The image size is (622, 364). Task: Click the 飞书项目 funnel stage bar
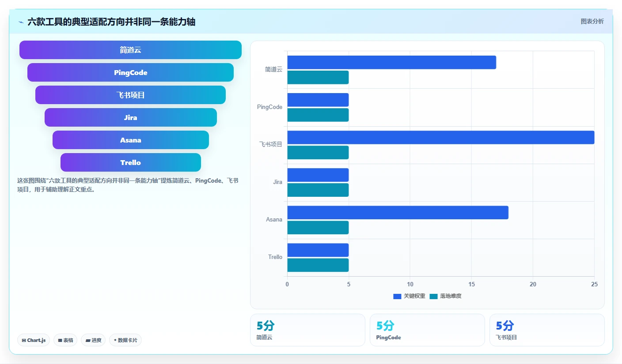130,95
